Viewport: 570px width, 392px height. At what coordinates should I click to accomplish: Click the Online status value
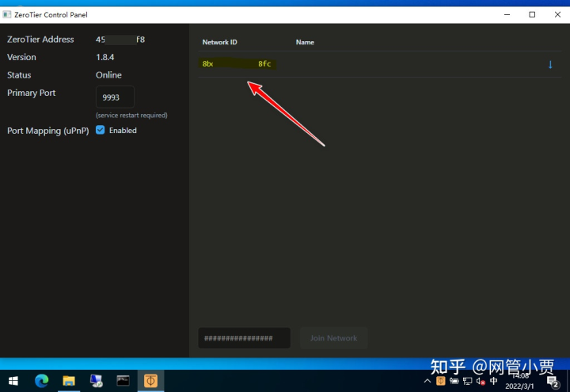108,75
